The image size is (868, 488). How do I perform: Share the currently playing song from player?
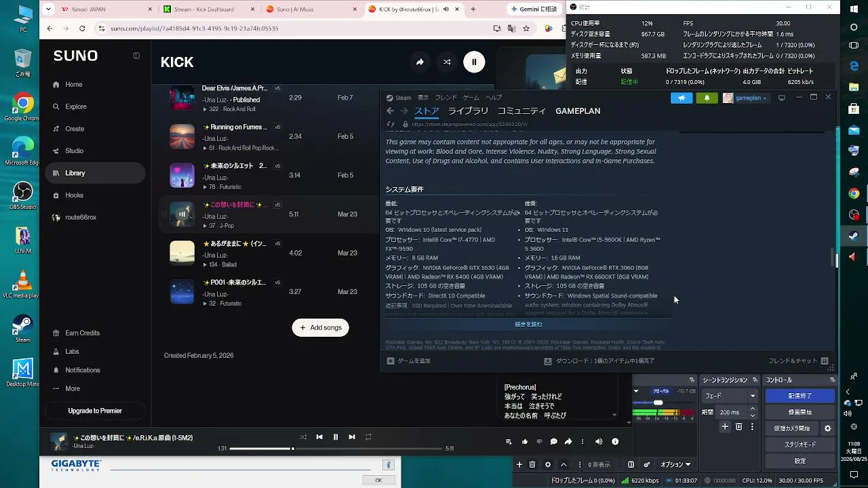[x=568, y=441]
